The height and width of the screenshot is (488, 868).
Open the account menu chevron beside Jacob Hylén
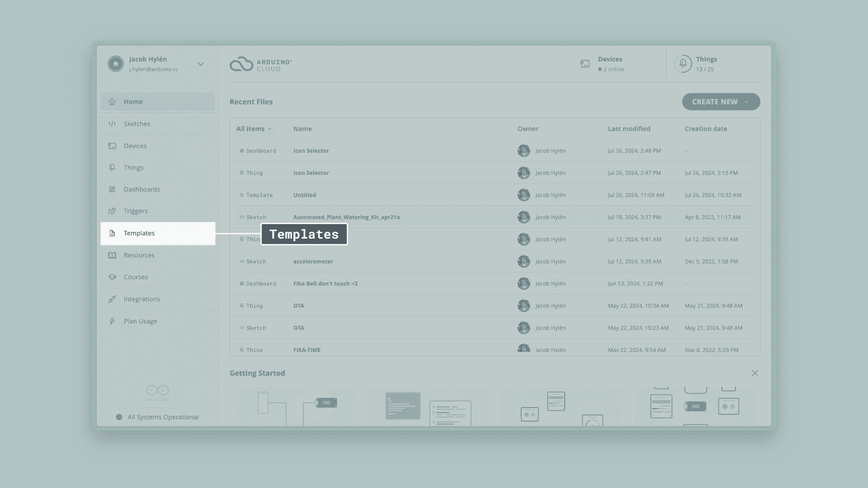coord(200,64)
